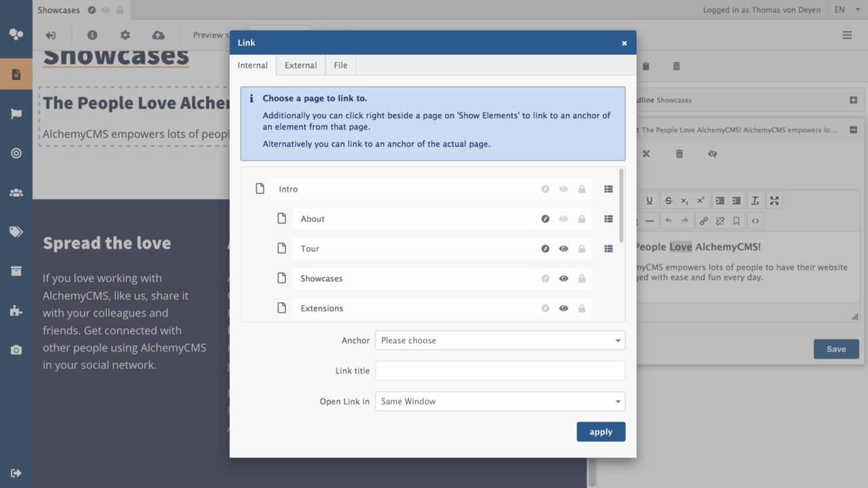This screenshot has width=868, height=488.
Task: Show elements of the Tour page
Action: [x=608, y=249]
